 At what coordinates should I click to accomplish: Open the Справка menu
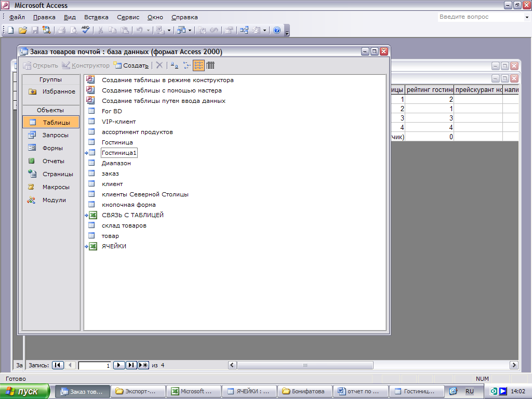click(x=184, y=17)
